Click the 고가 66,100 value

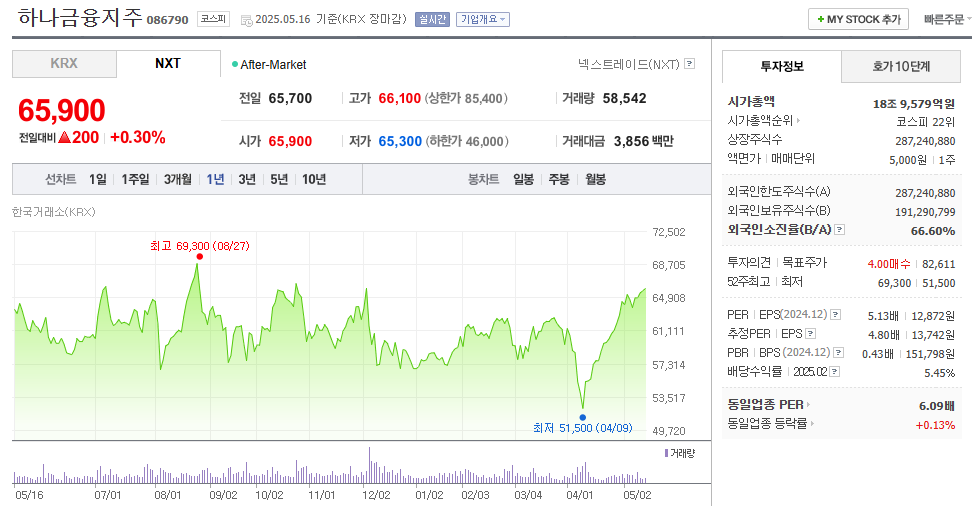tap(400, 99)
